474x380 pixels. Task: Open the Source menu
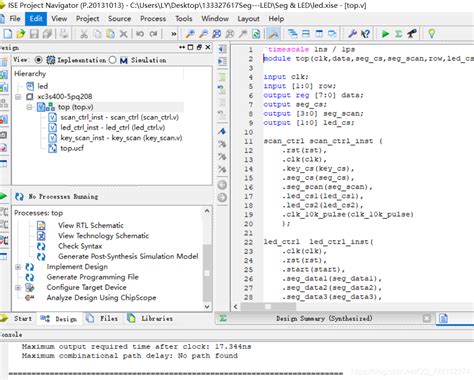coord(119,19)
